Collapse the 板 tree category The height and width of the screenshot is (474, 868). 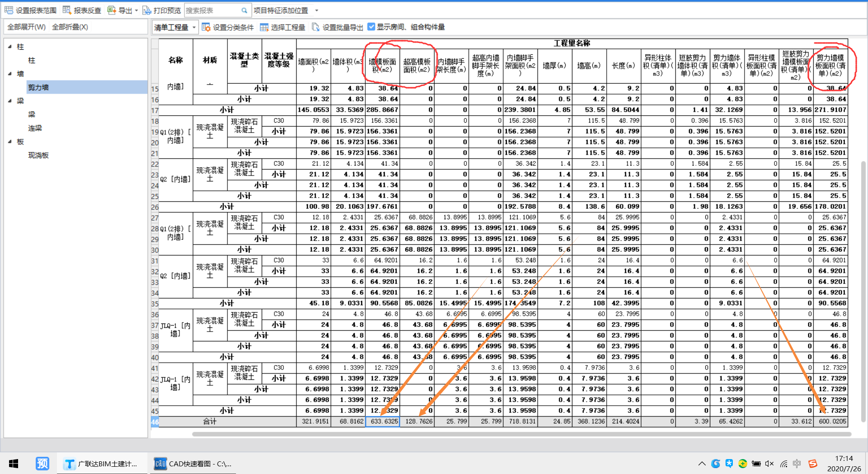click(9, 142)
